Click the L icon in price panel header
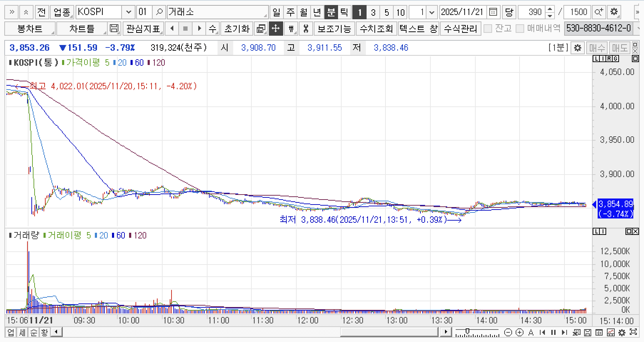The image size is (644, 342). pos(596,59)
